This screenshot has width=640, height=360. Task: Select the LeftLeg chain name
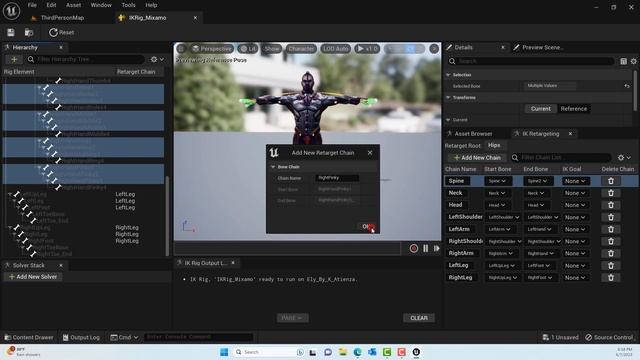(x=458, y=265)
